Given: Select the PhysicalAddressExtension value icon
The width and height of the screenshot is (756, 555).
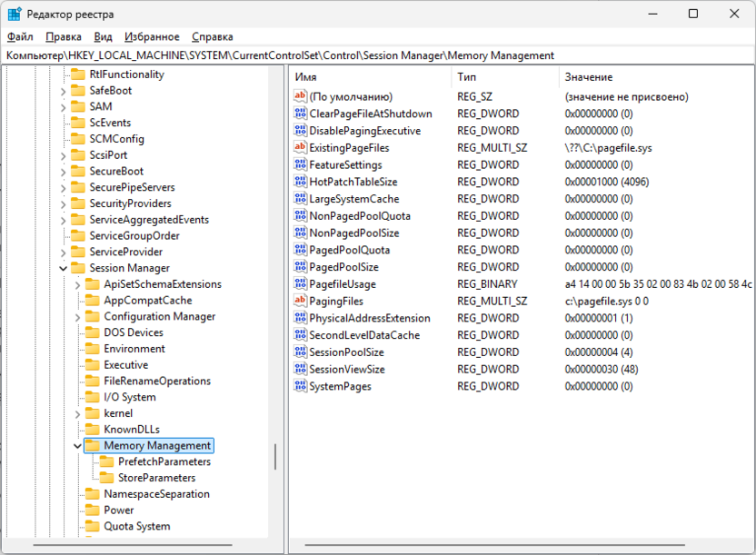Looking at the screenshot, I should point(300,318).
